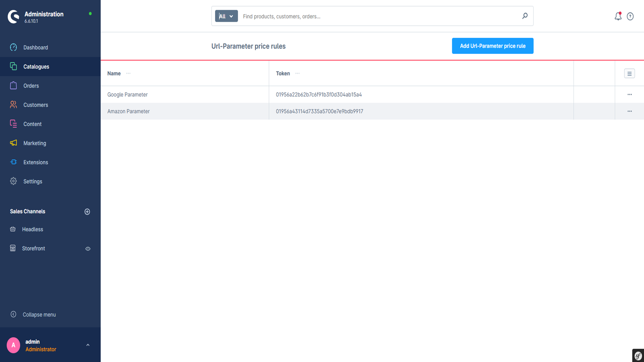Preview Storefront with the eye icon

click(88, 249)
